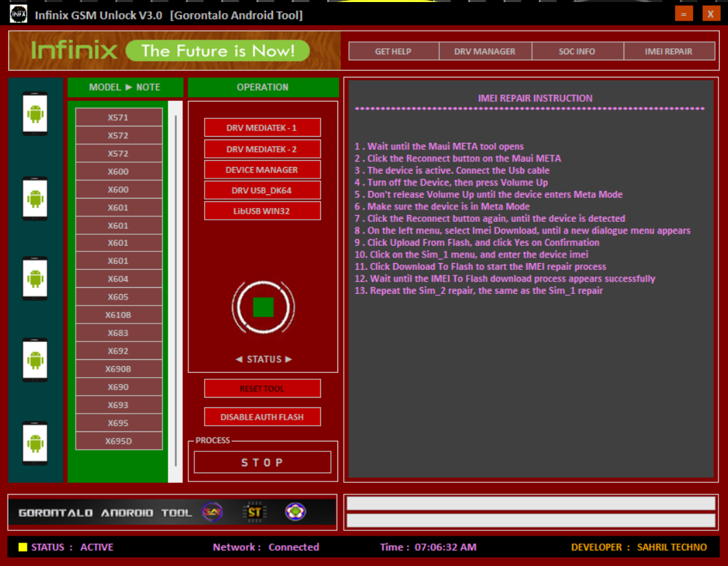
Task: Install DRV MEDIATEK - 1 driver
Action: point(263,128)
